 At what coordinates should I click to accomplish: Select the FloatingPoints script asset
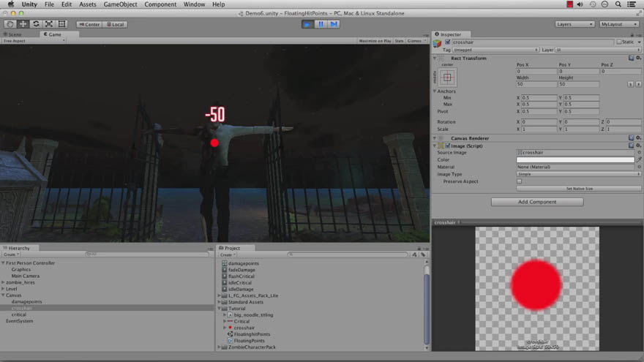pyautogui.click(x=249, y=341)
